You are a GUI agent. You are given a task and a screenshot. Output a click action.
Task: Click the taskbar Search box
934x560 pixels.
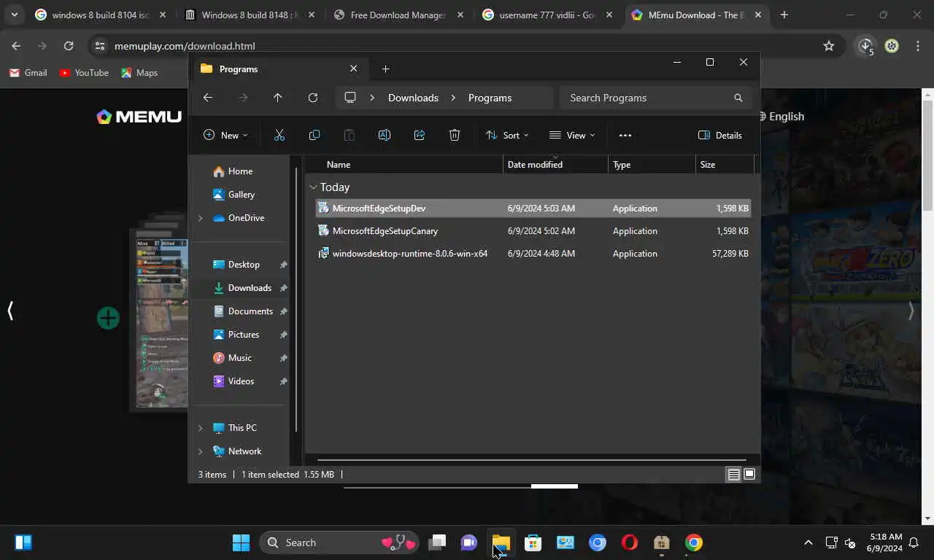point(339,542)
